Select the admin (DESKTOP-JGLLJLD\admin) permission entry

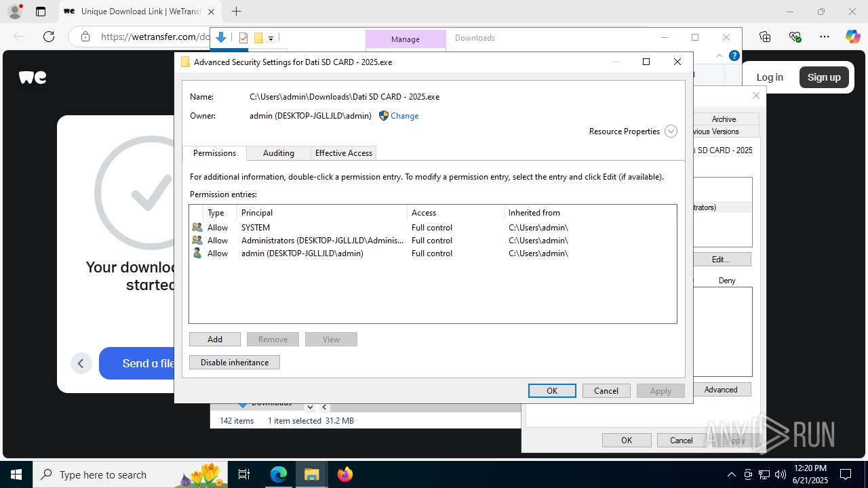(433, 253)
